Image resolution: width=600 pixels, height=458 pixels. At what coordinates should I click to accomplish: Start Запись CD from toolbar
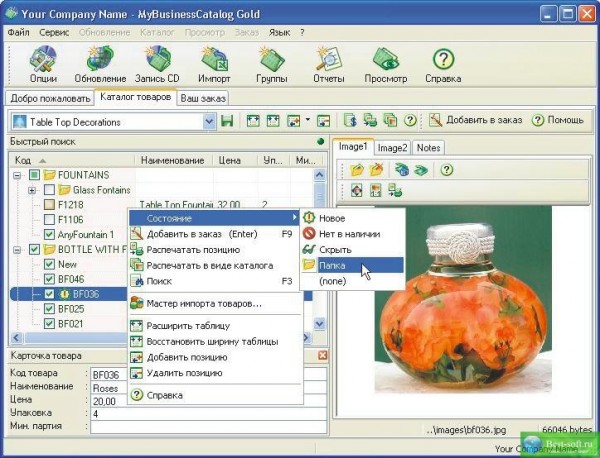coord(157,64)
